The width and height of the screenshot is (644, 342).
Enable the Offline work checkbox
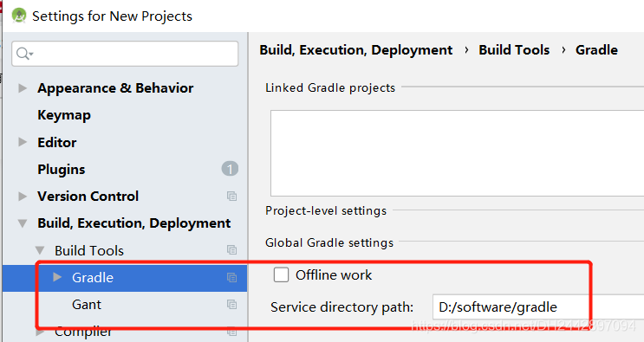pyautogui.click(x=281, y=274)
